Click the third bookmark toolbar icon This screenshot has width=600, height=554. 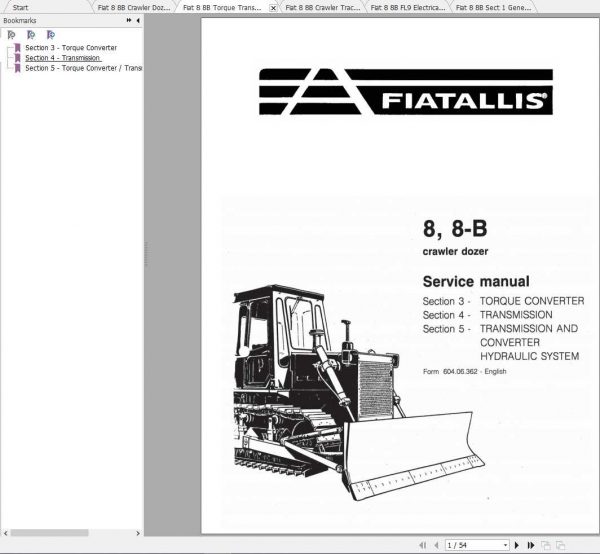[x=51, y=35]
